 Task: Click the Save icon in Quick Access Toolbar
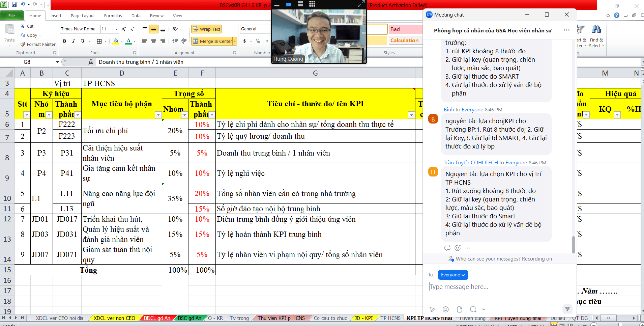(14, 5)
